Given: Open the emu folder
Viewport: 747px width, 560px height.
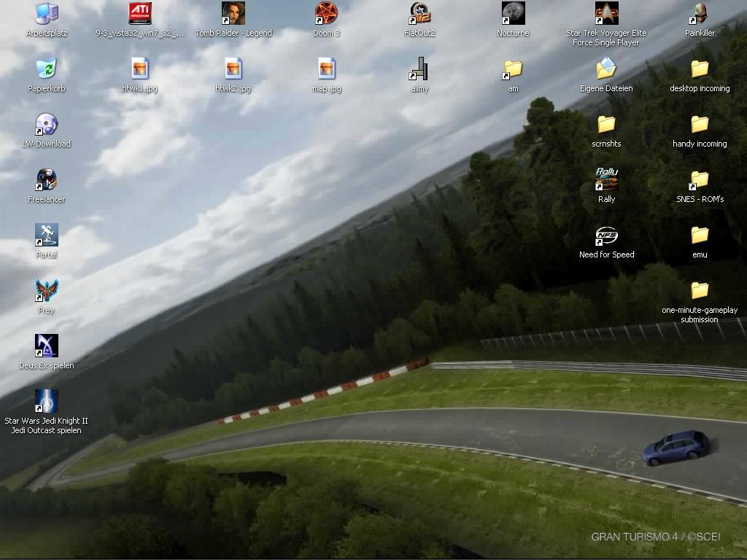Looking at the screenshot, I should click(700, 235).
